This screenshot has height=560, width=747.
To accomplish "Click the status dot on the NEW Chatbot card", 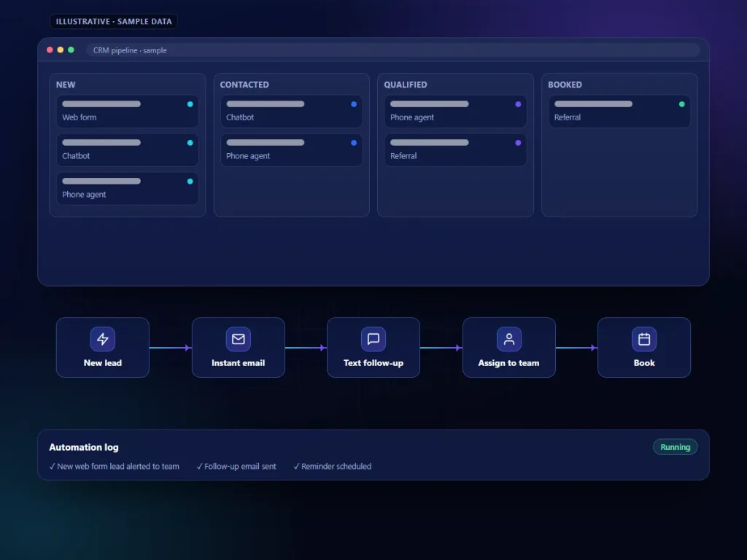I will [x=190, y=143].
